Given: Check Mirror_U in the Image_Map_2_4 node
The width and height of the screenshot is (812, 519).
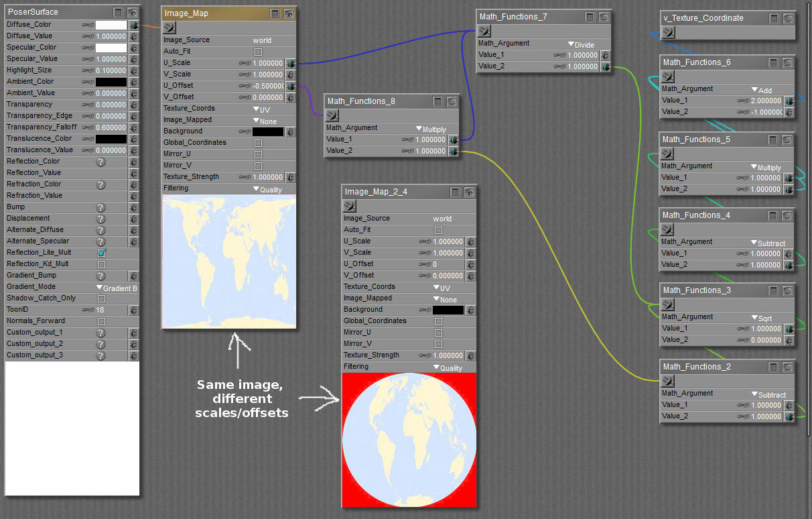Looking at the screenshot, I should tap(438, 333).
